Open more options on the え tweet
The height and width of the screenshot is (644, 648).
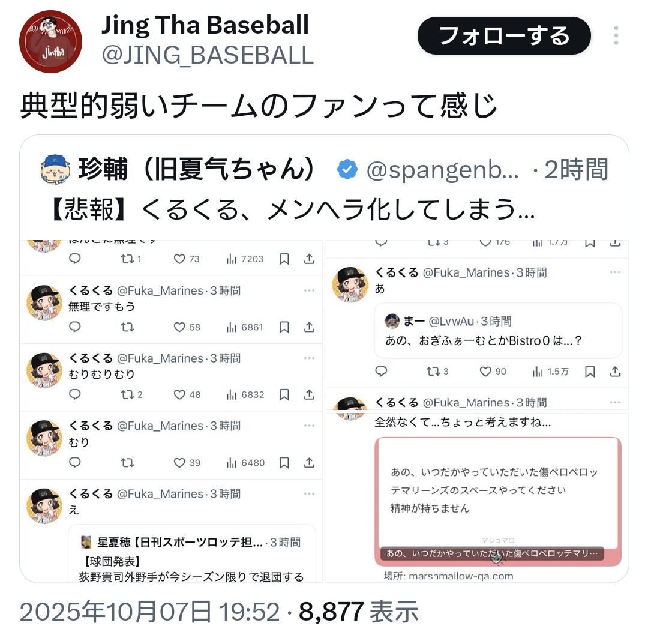pos(309,493)
